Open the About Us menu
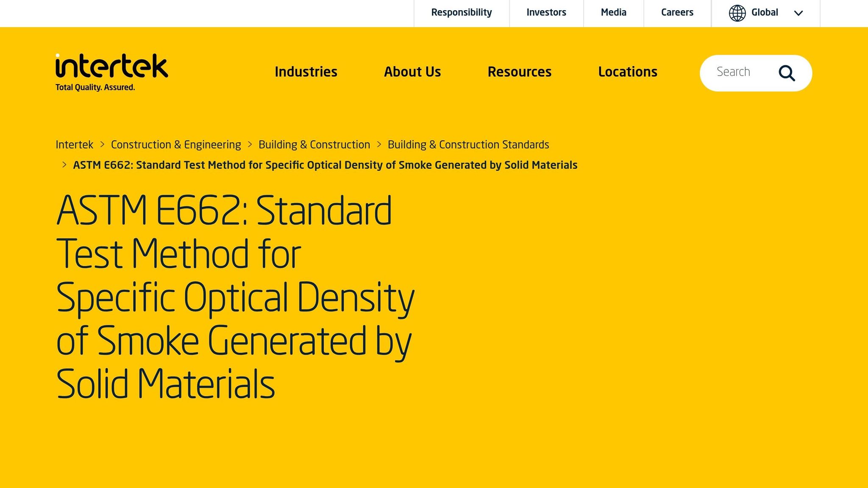 [412, 72]
